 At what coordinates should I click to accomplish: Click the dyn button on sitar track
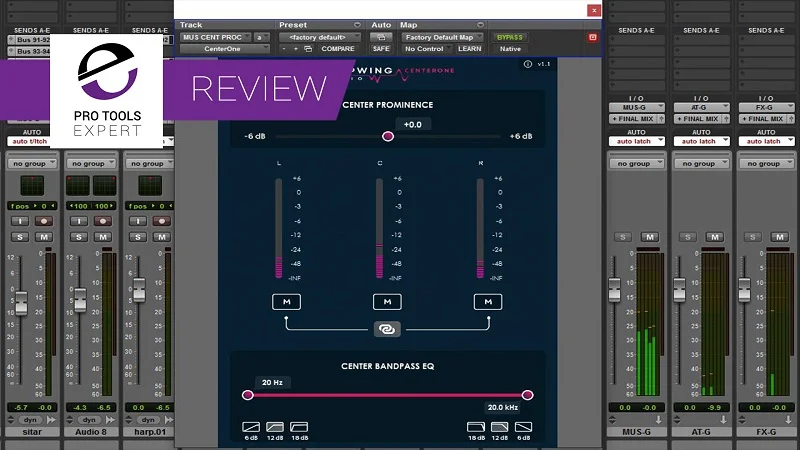[31, 420]
